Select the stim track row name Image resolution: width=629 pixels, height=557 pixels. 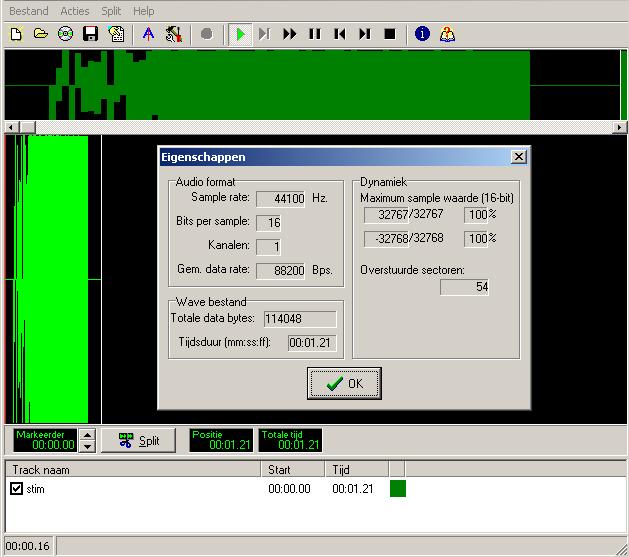point(35,489)
